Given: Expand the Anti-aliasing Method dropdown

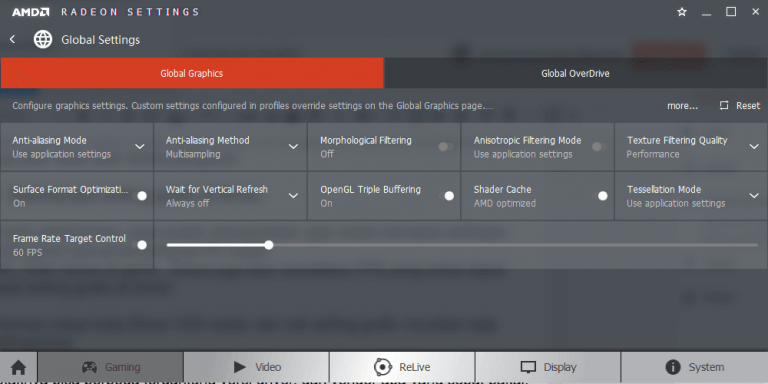Looking at the screenshot, I should [293, 146].
